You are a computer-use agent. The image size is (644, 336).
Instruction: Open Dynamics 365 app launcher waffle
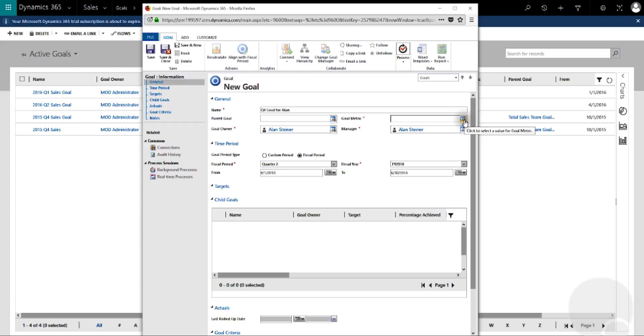(8, 7)
